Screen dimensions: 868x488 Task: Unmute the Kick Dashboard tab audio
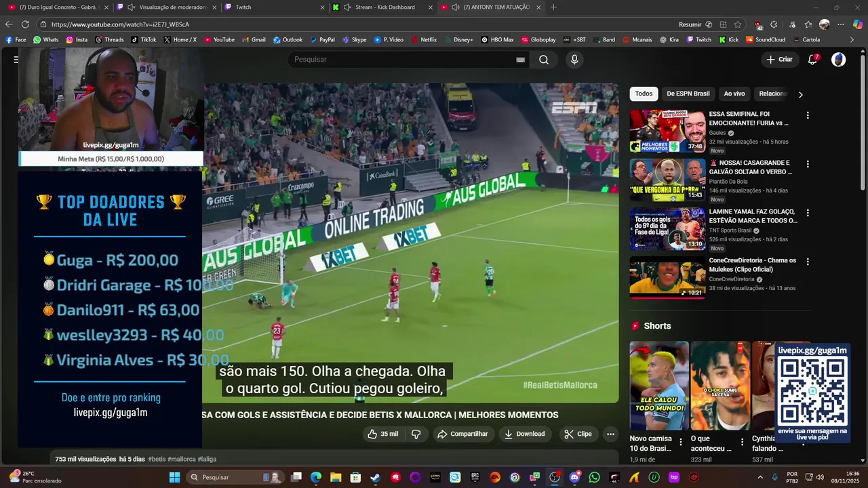[x=347, y=7]
